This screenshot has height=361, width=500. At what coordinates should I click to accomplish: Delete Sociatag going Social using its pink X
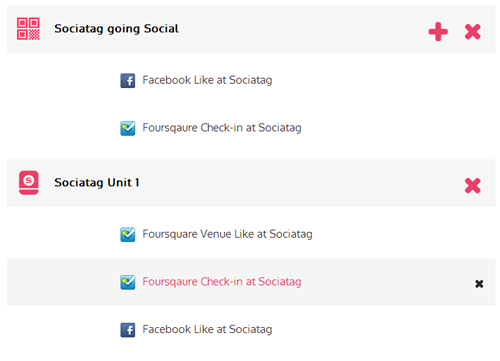point(473,32)
